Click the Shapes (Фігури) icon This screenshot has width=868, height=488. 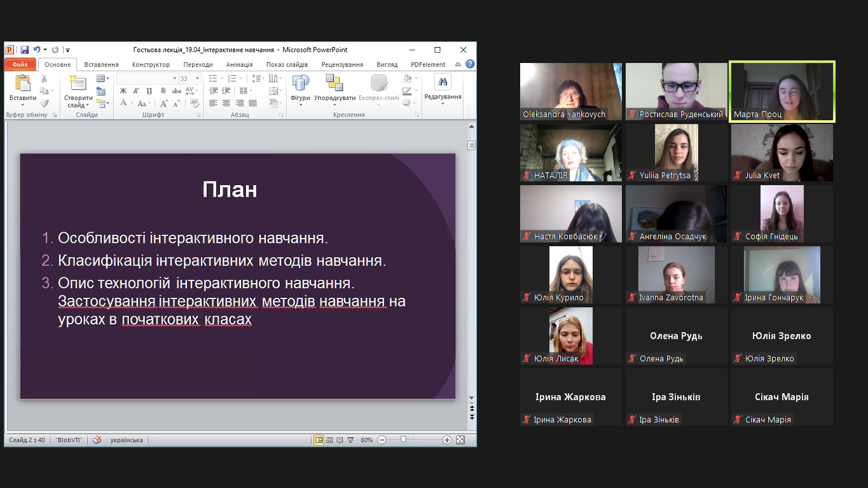point(300,84)
